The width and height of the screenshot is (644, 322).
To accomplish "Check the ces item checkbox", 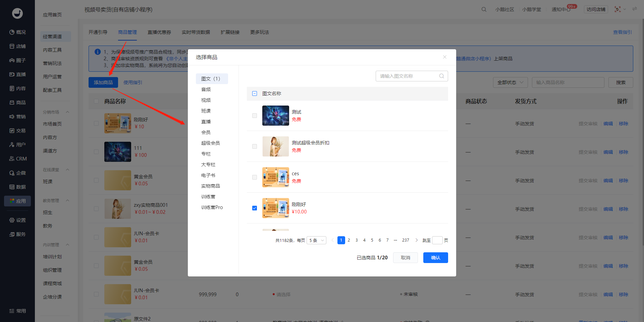I will click(x=255, y=177).
